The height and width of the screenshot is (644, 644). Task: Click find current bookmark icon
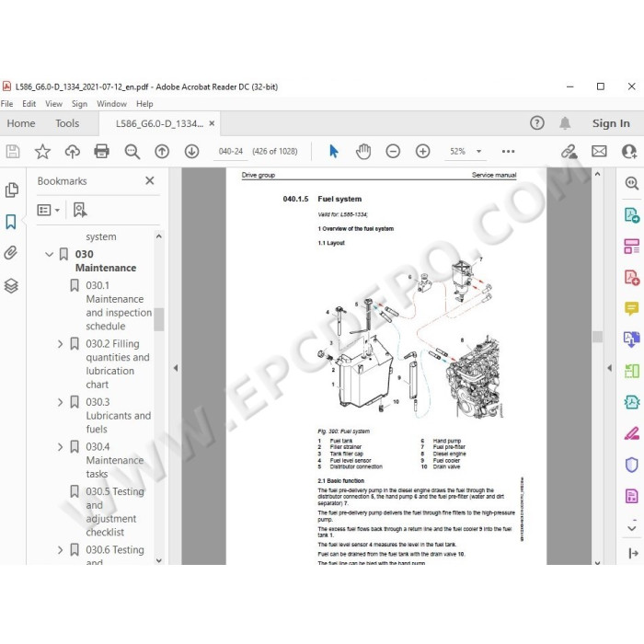pos(80,210)
